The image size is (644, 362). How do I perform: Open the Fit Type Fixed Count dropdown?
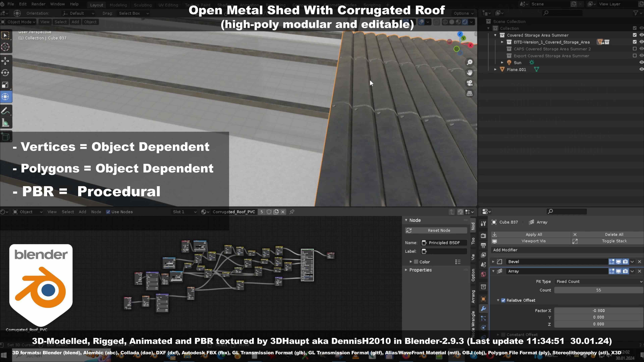click(x=599, y=281)
